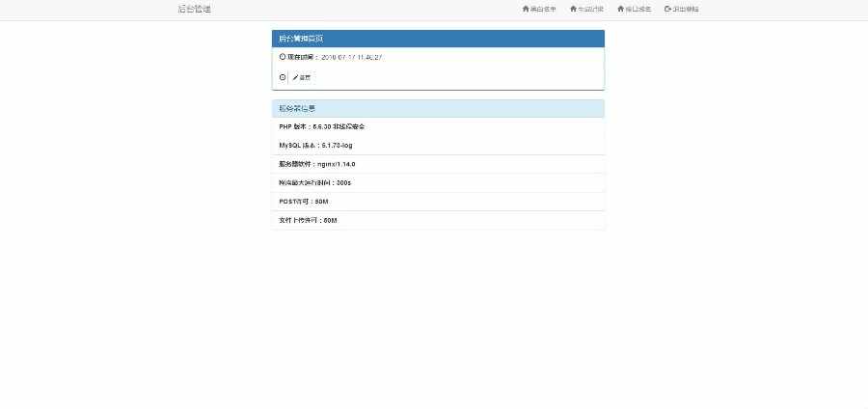Click the blue admin panel header
868x409 pixels.
click(x=438, y=39)
